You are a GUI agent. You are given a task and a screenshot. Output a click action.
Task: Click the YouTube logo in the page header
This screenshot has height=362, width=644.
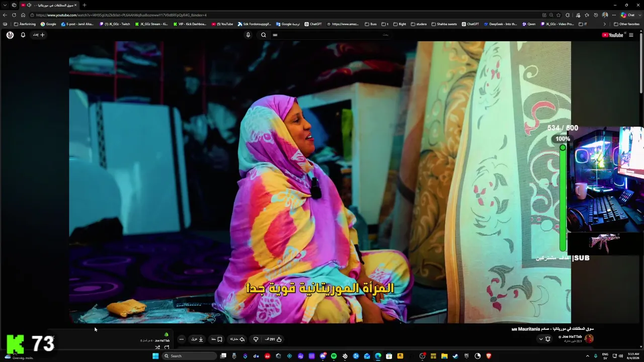612,35
